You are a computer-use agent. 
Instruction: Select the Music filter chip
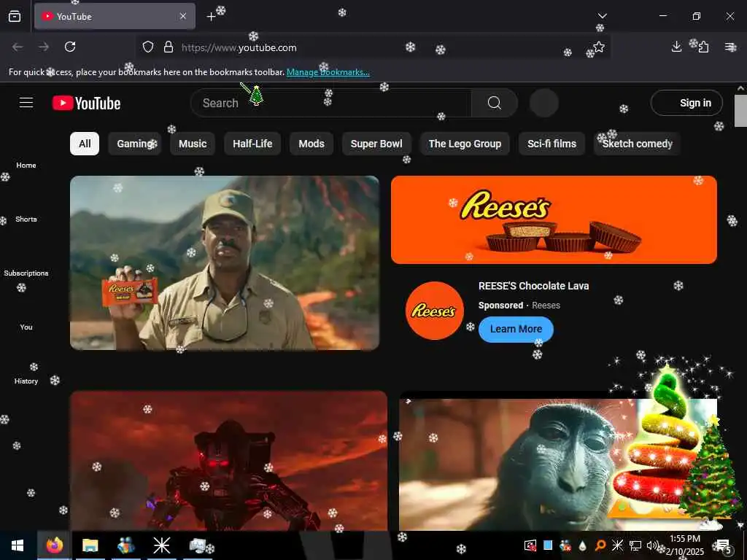pyautogui.click(x=193, y=144)
